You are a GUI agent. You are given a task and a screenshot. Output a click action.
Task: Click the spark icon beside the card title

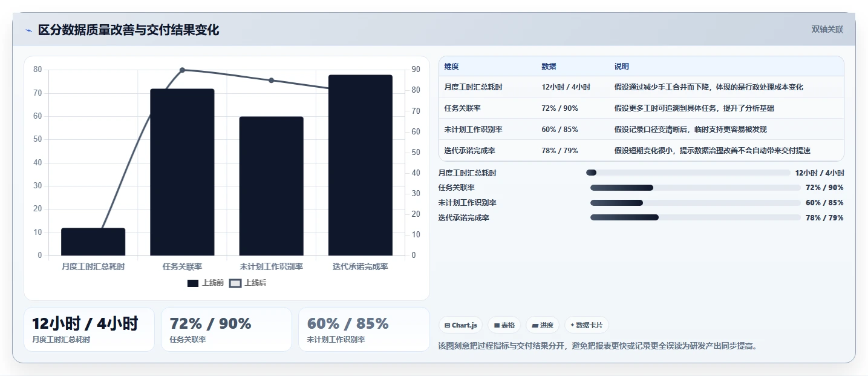(x=28, y=30)
